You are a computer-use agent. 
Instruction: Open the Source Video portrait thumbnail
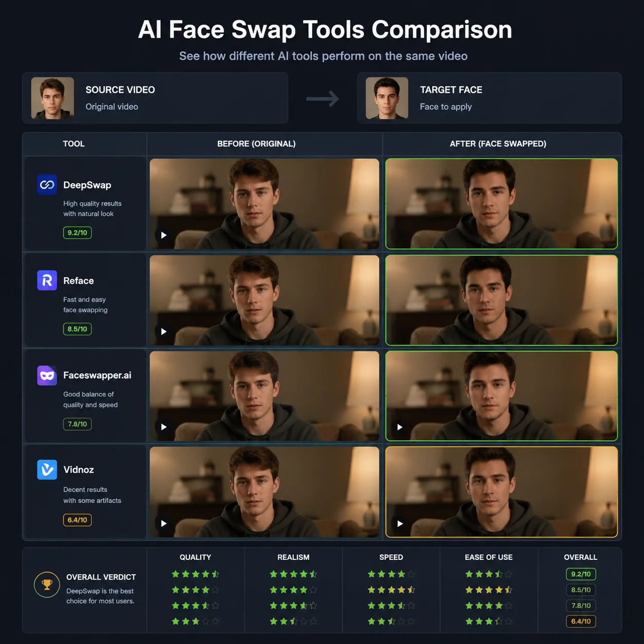(52, 98)
